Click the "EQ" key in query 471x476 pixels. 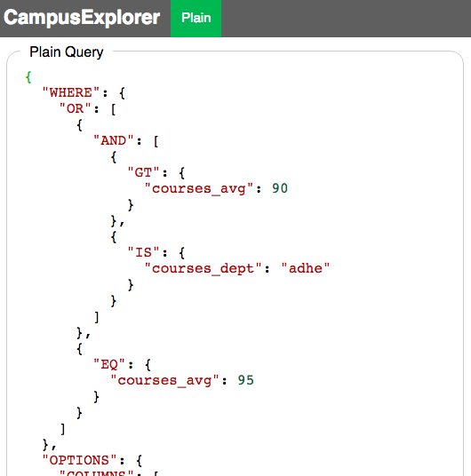point(109,364)
